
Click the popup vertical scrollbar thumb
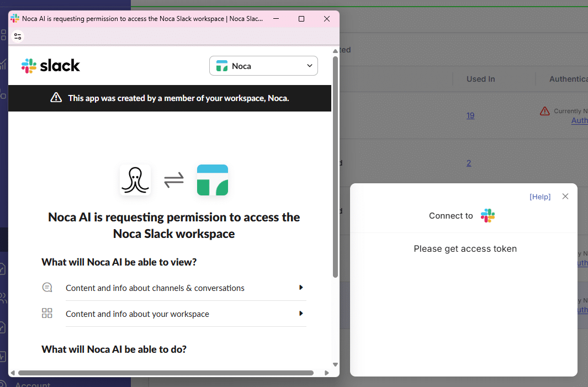[336, 167]
